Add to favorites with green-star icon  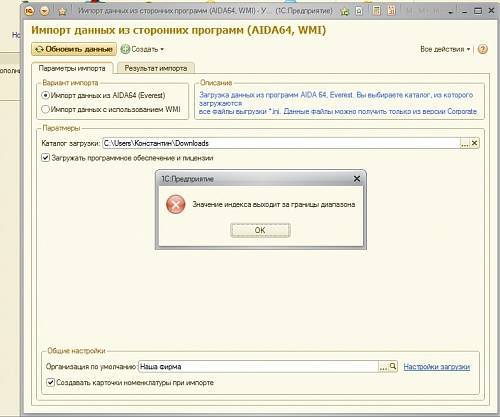(345, 11)
